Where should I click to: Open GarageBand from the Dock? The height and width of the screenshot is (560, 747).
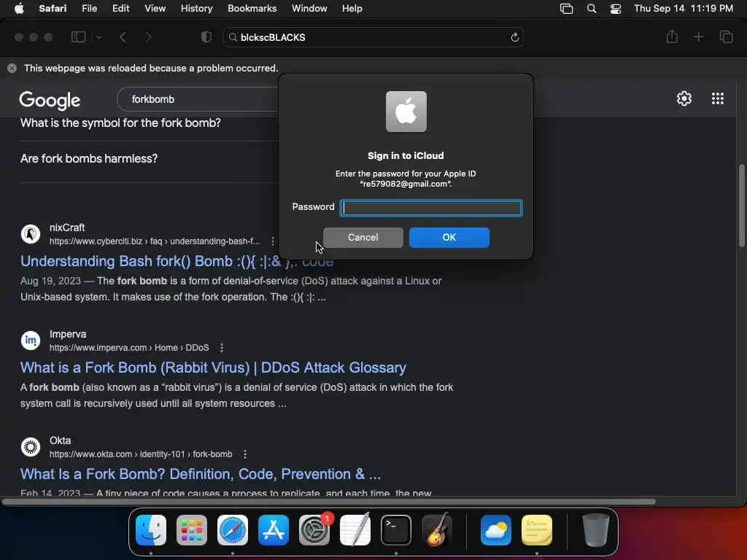437,530
